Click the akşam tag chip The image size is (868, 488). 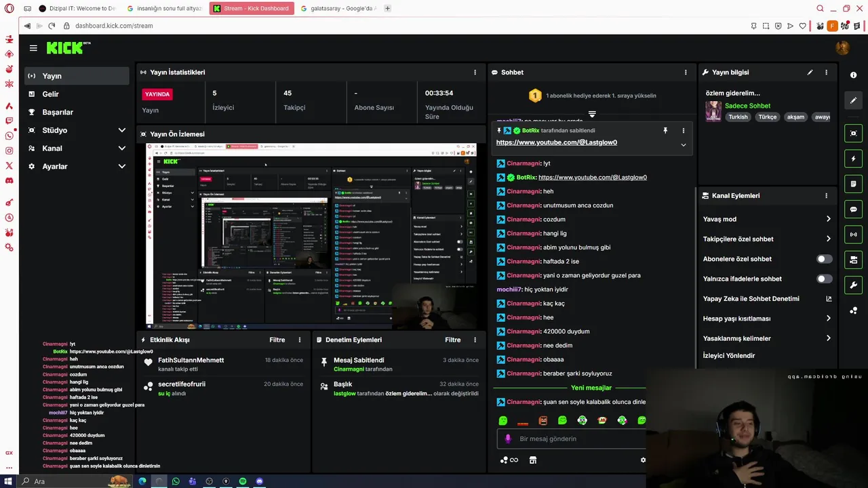tap(795, 117)
